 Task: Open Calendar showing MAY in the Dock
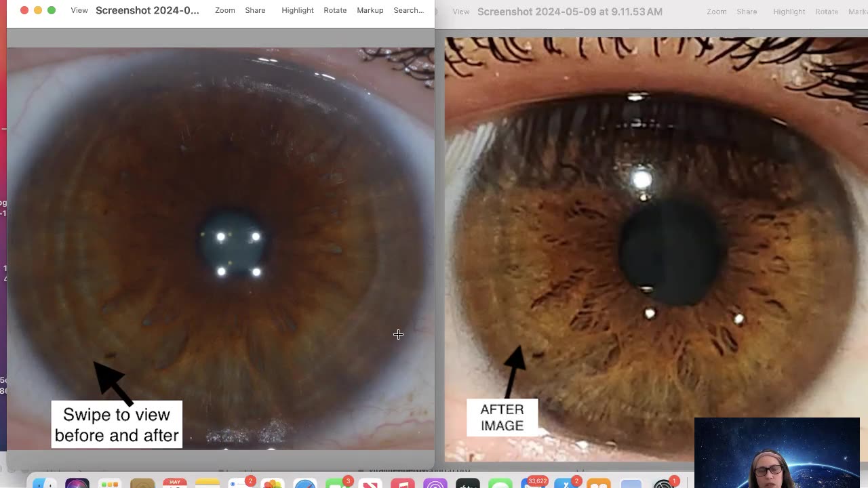coord(175,483)
